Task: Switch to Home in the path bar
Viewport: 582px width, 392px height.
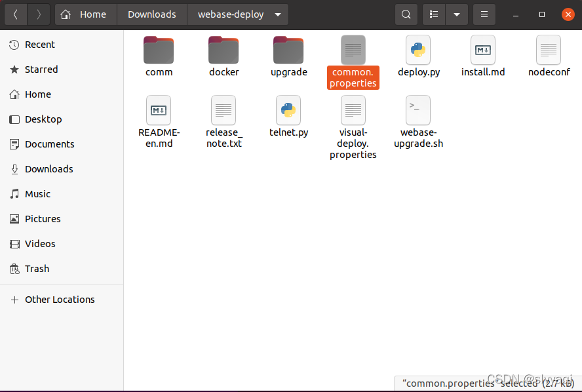Action: [85, 14]
